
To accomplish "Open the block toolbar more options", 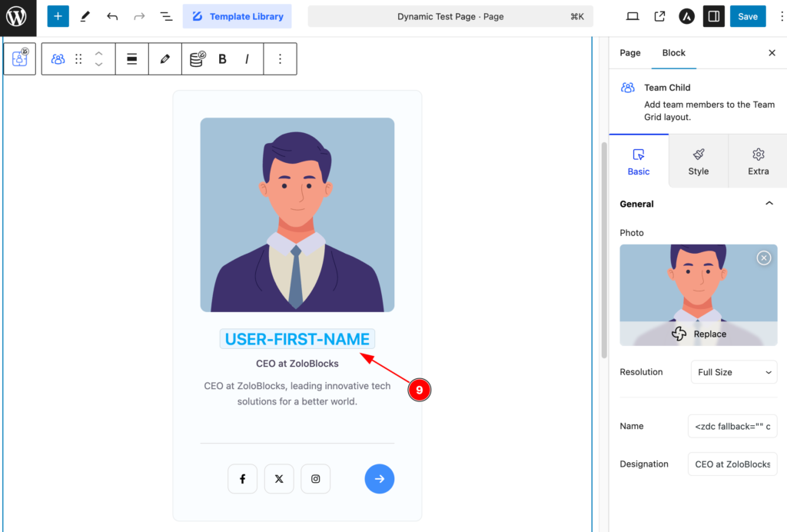I will coord(280,59).
